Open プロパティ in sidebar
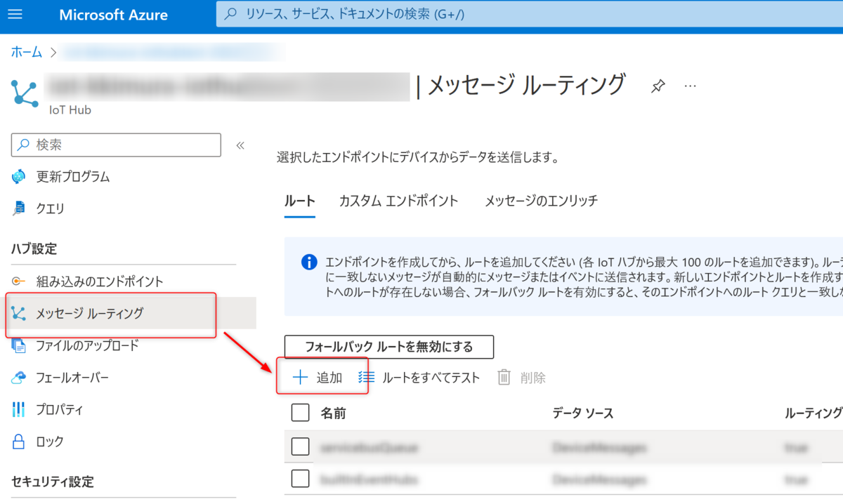This screenshot has height=504, width=843. (59, 409)
